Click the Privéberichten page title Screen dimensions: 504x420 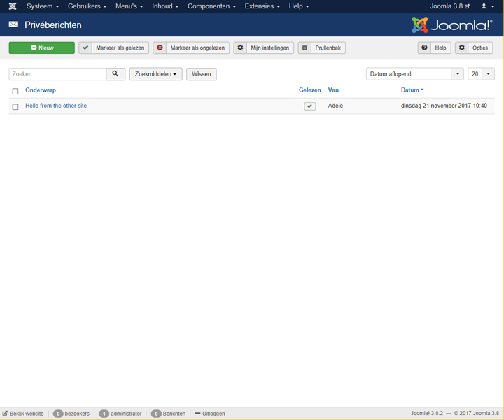coord(53,24)
